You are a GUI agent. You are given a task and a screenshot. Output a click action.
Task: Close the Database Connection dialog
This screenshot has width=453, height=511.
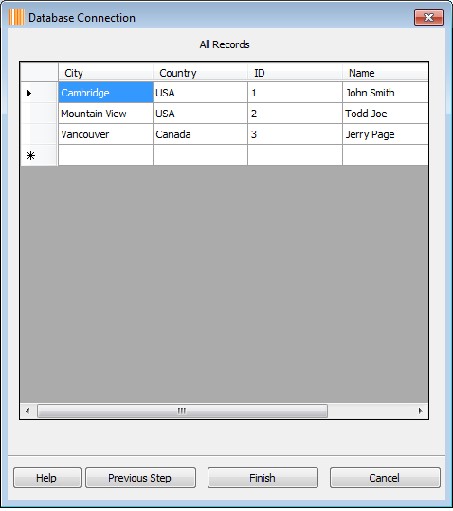coord(429,17)
